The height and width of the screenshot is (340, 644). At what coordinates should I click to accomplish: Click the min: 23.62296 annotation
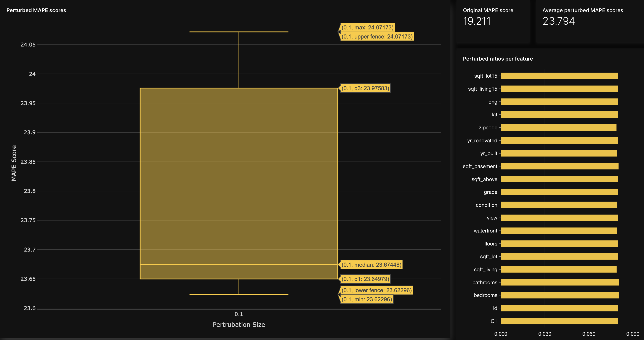click(367, 299)
